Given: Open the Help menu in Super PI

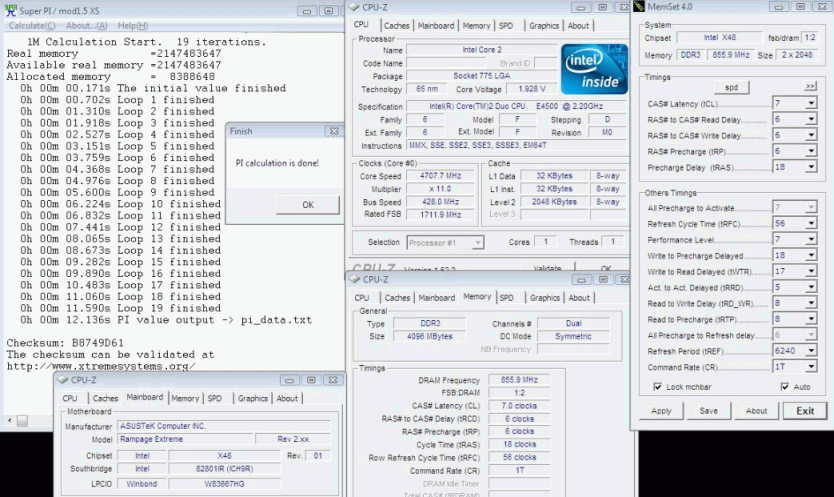Looking at the screenshot, I should pos(133,26).
